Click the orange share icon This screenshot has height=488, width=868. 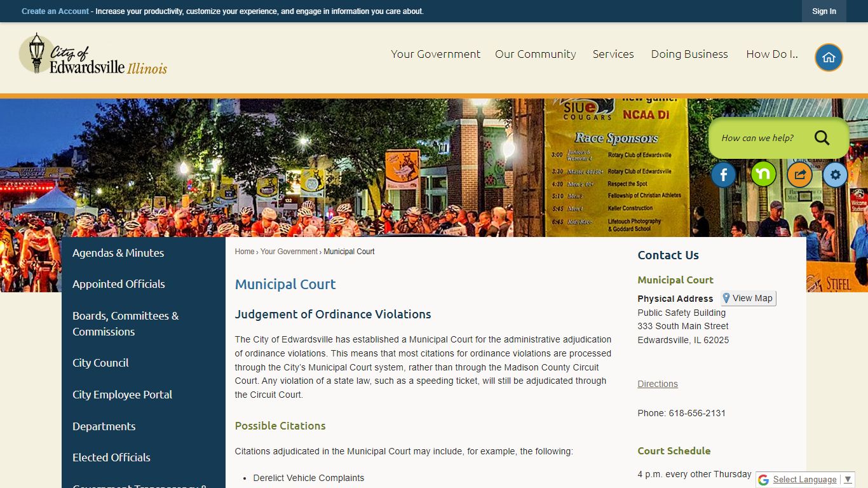coord(799,175)
